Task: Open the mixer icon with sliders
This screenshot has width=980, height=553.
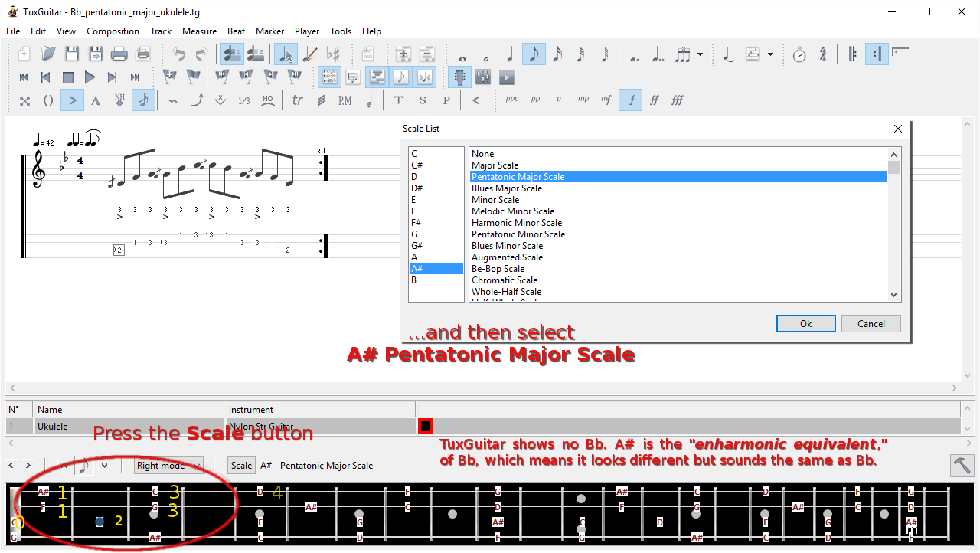Action: pos(482,77)
